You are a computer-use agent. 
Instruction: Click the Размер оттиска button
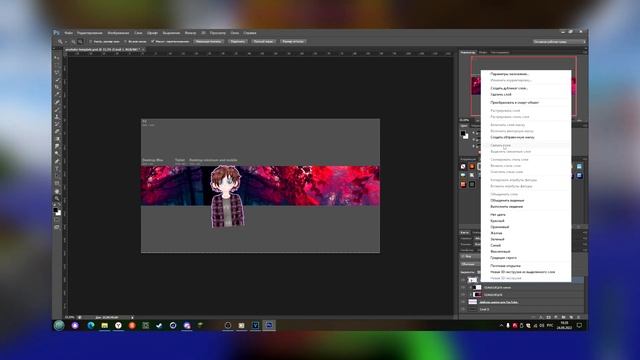(x=293, y=42)
